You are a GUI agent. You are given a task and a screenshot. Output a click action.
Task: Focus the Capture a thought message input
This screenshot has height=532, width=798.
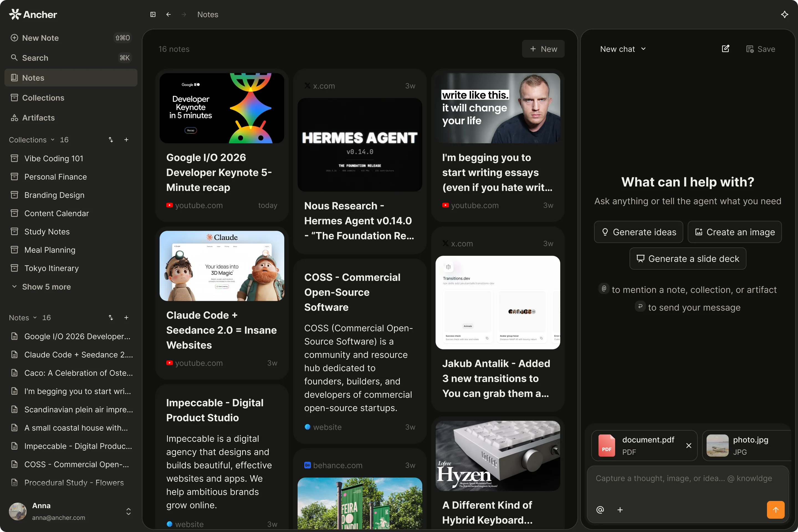click(684, 479)
